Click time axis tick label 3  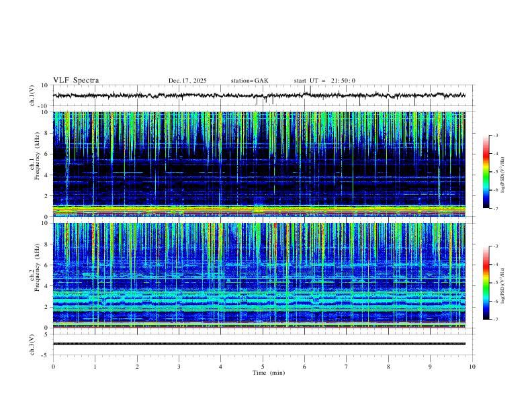click(x=179, y=367)
